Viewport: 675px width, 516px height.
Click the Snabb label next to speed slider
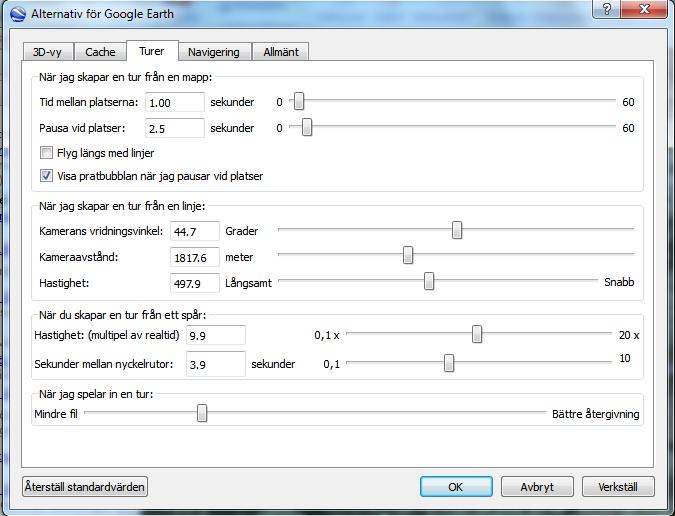(x=619, y=282)
